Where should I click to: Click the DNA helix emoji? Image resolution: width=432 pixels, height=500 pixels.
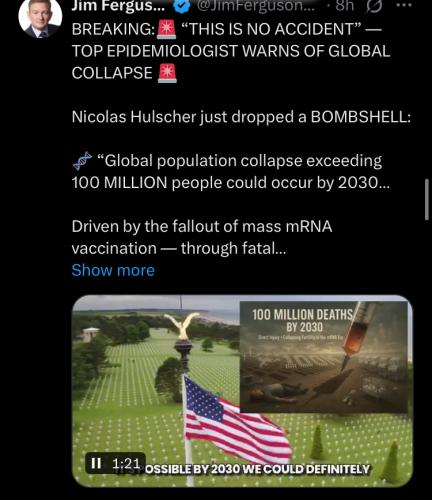point(82,161)
